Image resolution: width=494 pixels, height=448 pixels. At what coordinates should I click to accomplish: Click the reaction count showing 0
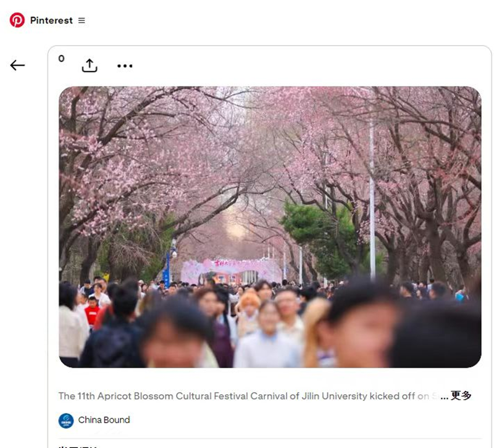[x=61, y=59]
